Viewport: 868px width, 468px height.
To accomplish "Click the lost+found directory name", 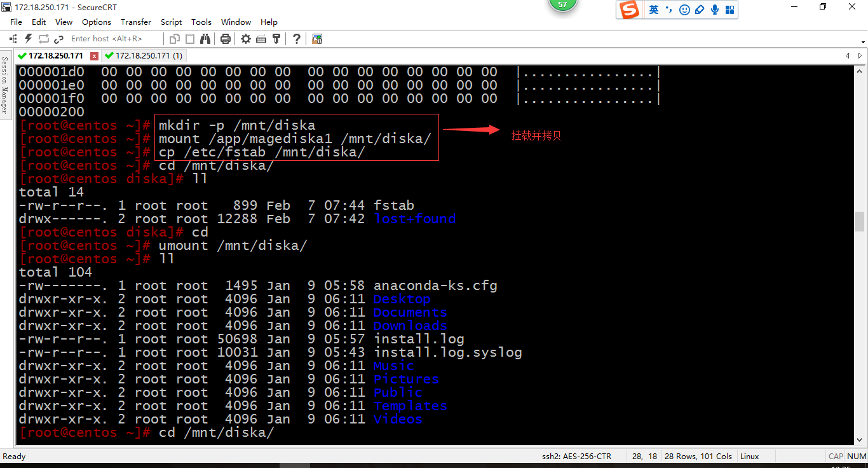I will click(414, 219).
